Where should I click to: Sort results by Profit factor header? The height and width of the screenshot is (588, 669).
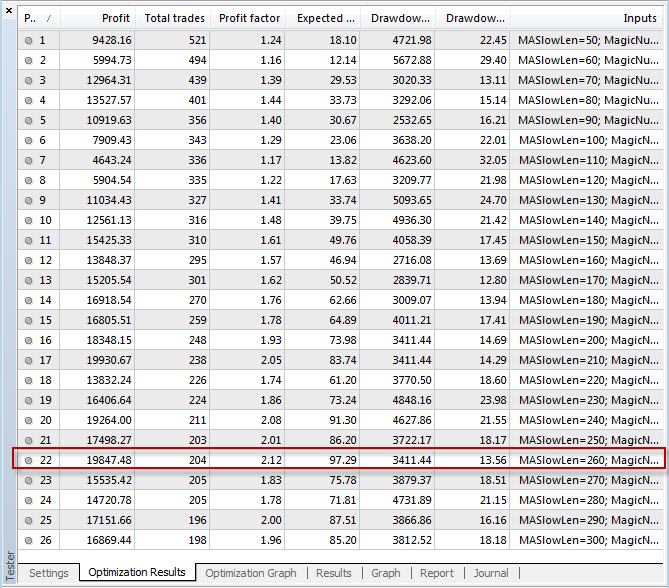click(x=247, y=19)
